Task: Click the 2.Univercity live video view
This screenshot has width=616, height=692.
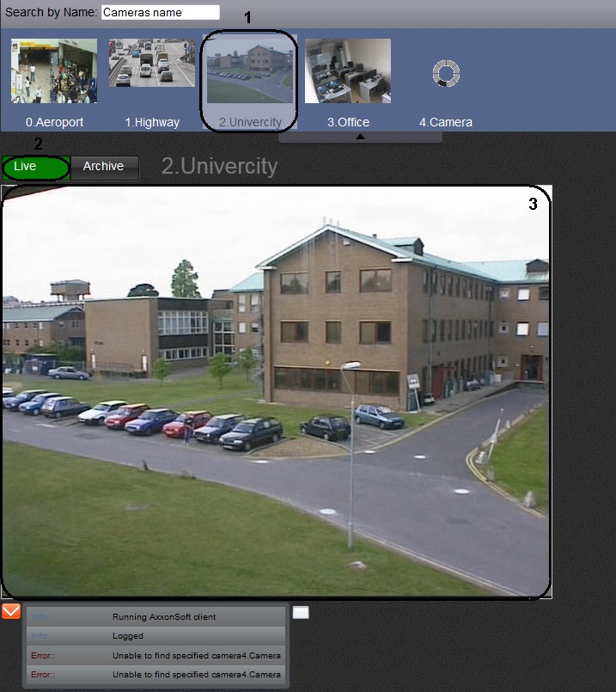Action: tap(277, 391)
